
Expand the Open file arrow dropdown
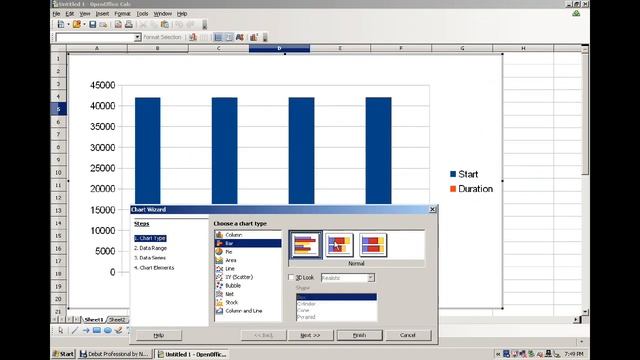click(x=84, y=25)
